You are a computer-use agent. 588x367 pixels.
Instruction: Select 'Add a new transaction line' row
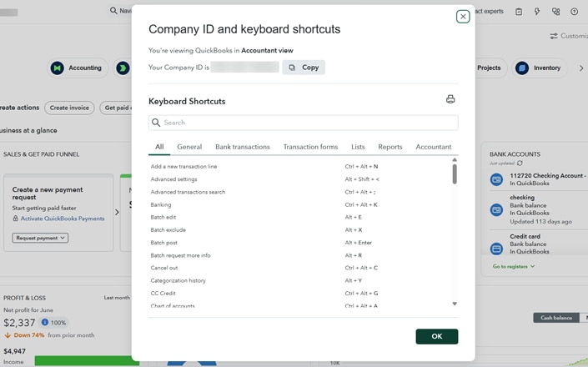click(x=300, y=167)
